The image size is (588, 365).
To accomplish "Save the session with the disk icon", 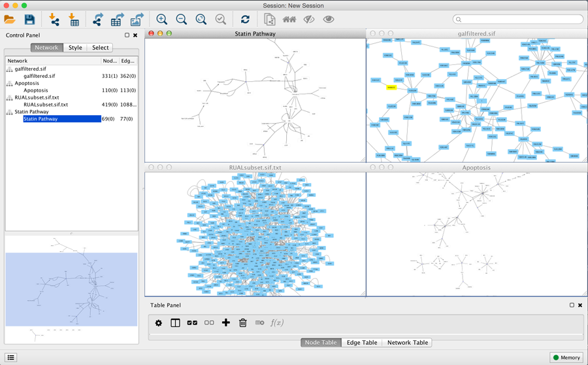I will click(x=29, y=20).
